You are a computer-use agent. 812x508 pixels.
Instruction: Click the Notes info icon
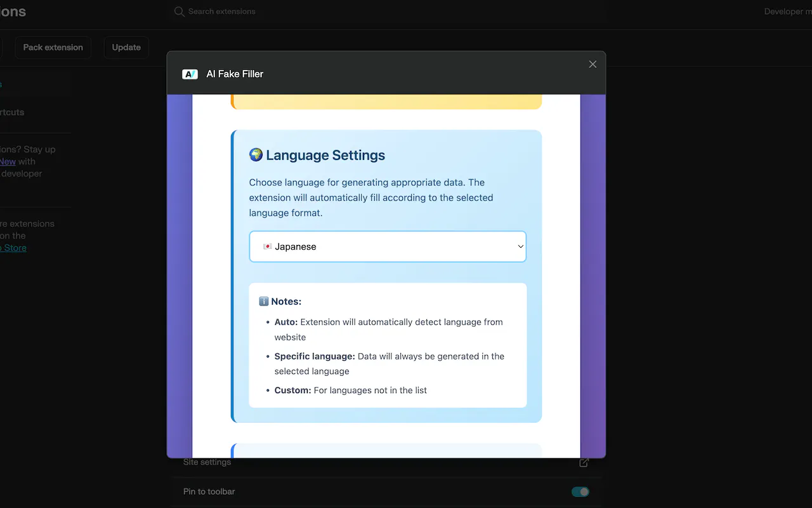tap(264, 302)
